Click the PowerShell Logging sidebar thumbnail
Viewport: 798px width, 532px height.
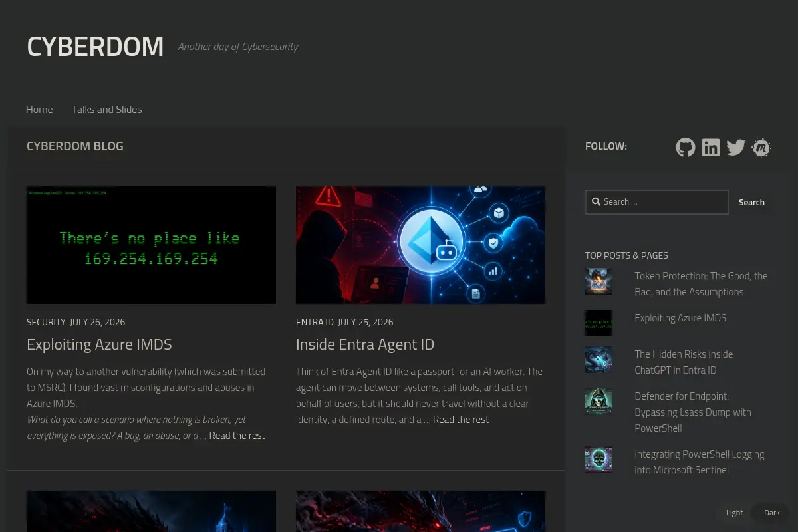point(598,460)
